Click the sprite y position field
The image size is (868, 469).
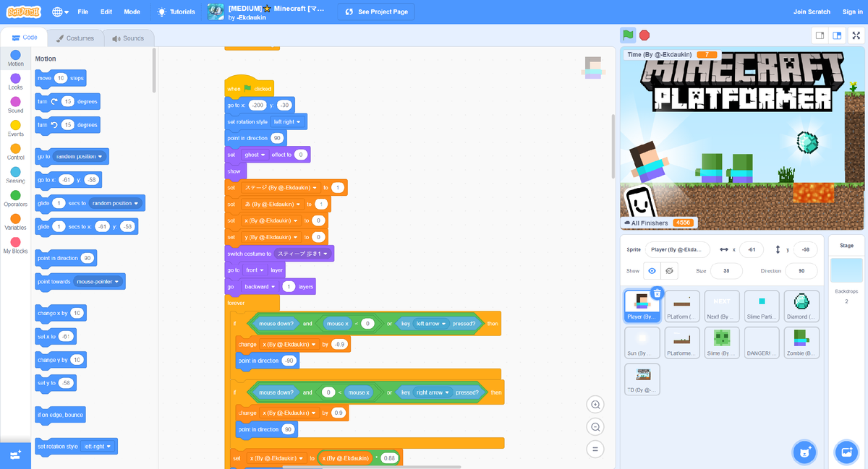[x=805, y=249]
